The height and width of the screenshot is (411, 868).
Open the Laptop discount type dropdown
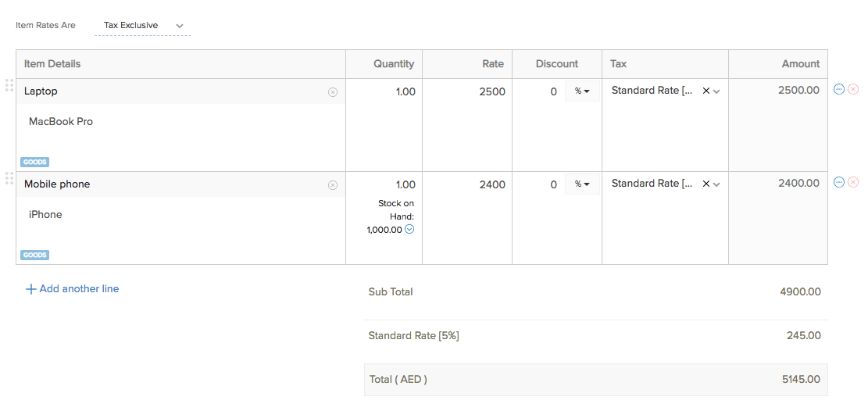(582, 91)
